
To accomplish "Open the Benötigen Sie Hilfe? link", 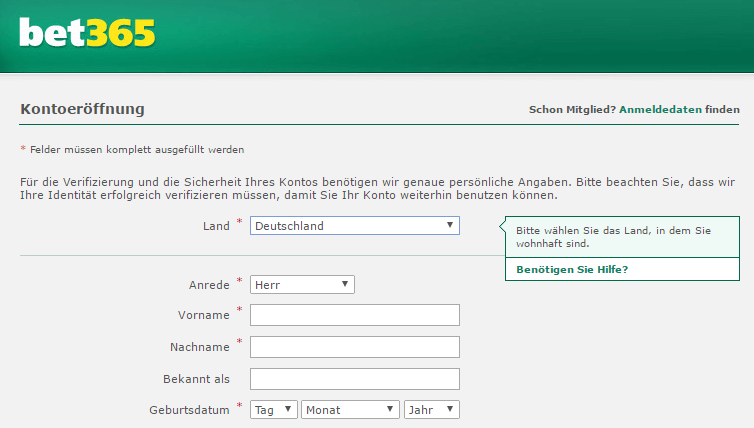I will click(x=572, y=269).
